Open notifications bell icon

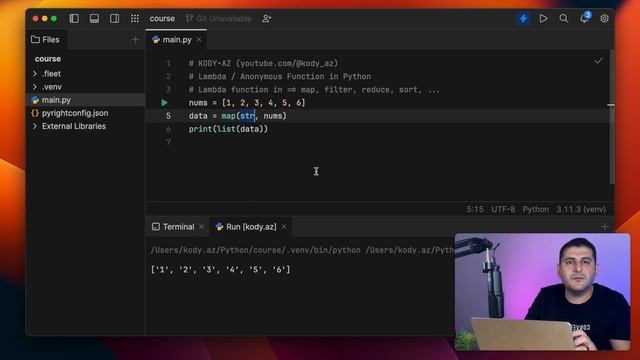coord(584,18)
